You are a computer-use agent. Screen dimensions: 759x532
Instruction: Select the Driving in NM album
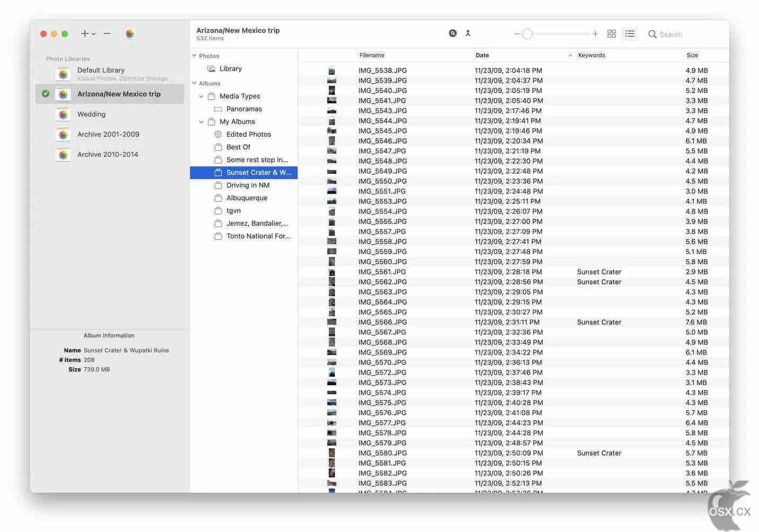(x=244, y=185)
